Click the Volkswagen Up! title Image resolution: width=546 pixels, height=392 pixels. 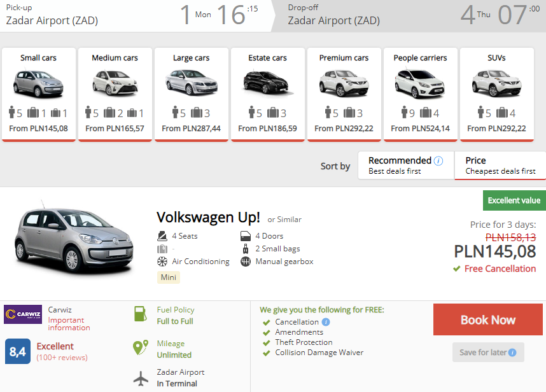click(x=208, y=217)
